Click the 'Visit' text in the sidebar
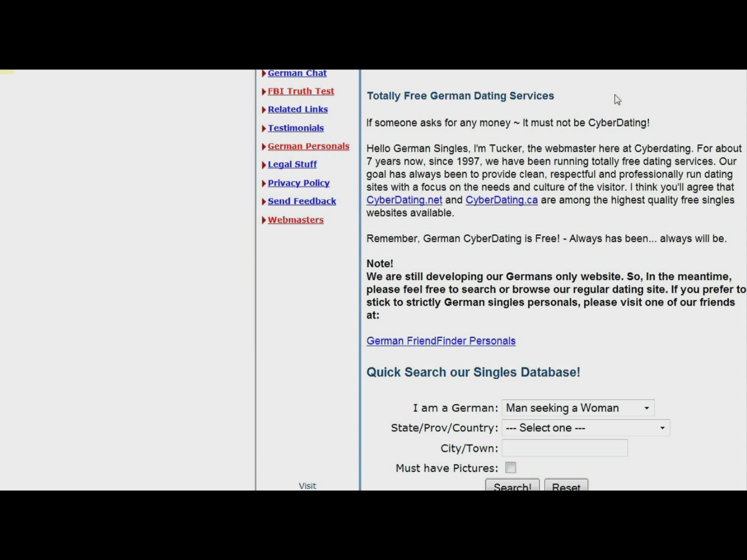The width and height of the screenshot is (747, 560). (x=307, y=486)
